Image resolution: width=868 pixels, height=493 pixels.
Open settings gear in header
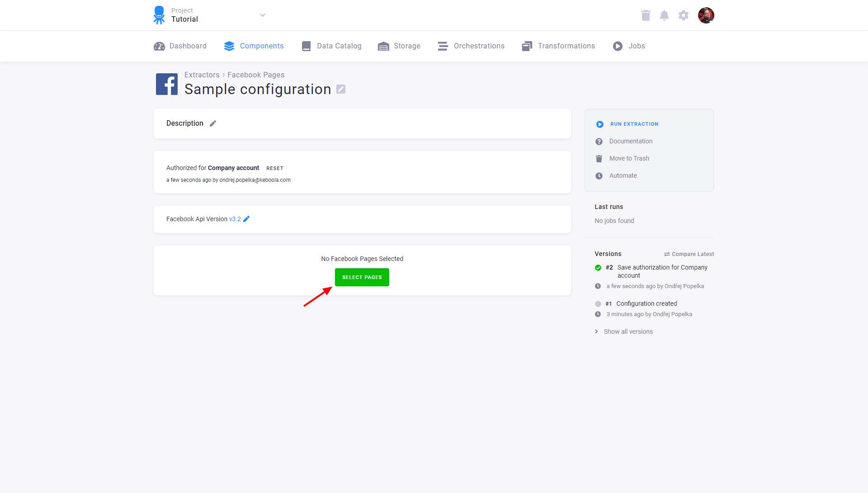[x=684, y=15]
